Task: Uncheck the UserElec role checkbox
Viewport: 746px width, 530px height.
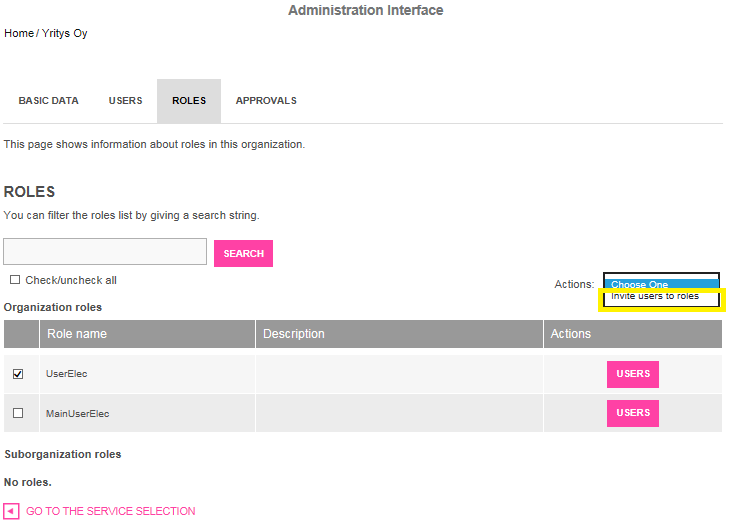Action: pyautogui.click(x=18, y=374)
